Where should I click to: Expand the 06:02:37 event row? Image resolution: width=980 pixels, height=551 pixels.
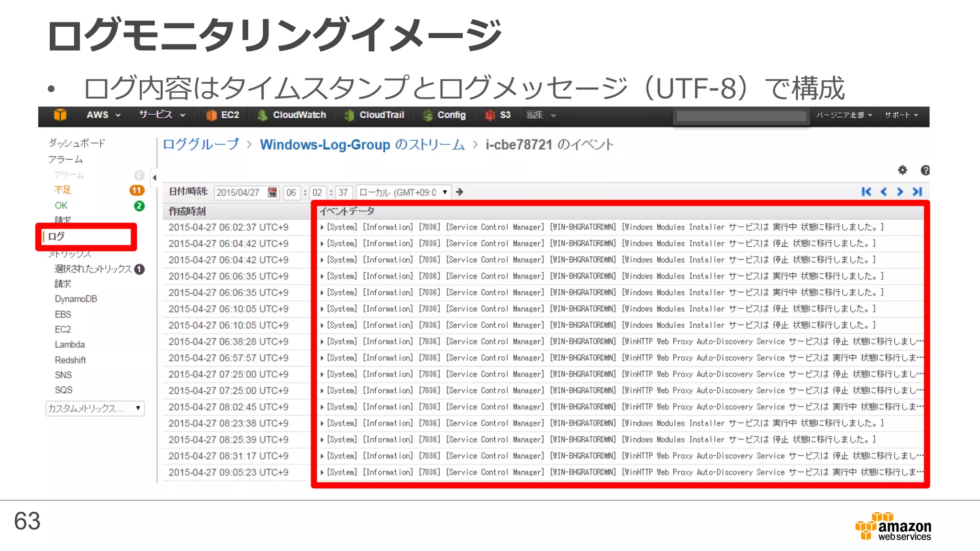322,227
